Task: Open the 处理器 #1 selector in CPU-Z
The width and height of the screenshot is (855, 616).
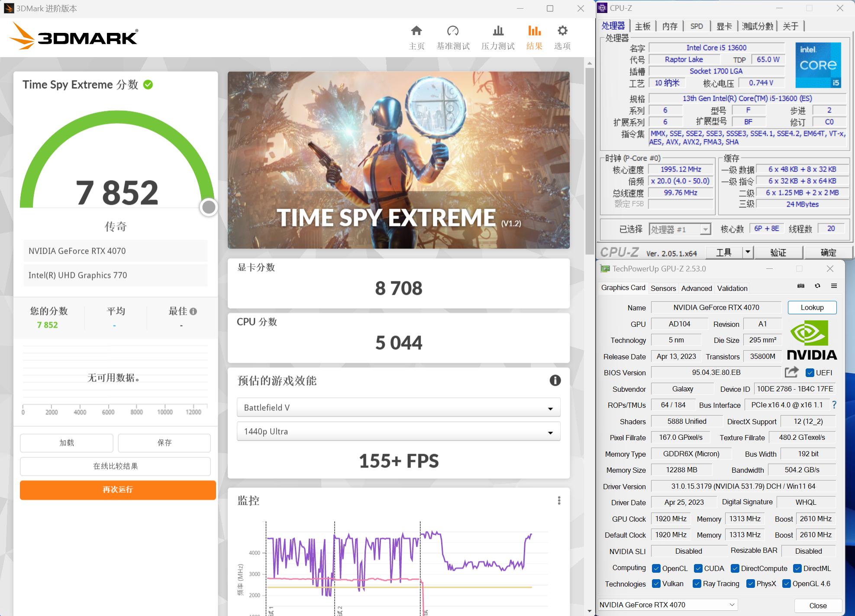Action: point(706,229)
